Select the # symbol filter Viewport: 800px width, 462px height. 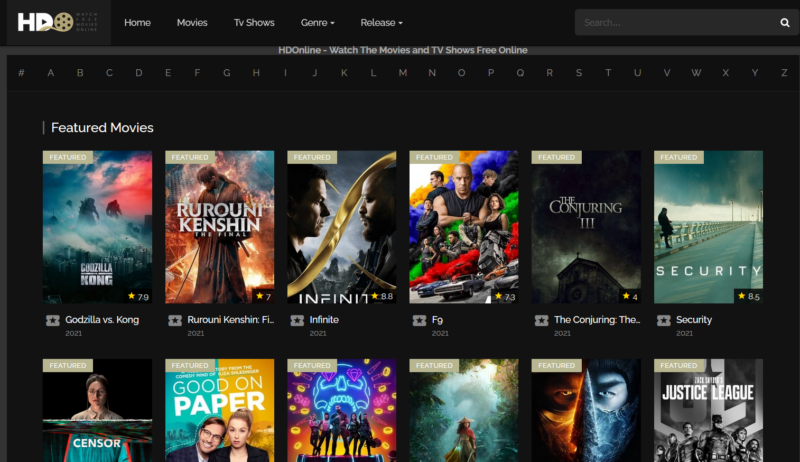click(x=21, y=72)
